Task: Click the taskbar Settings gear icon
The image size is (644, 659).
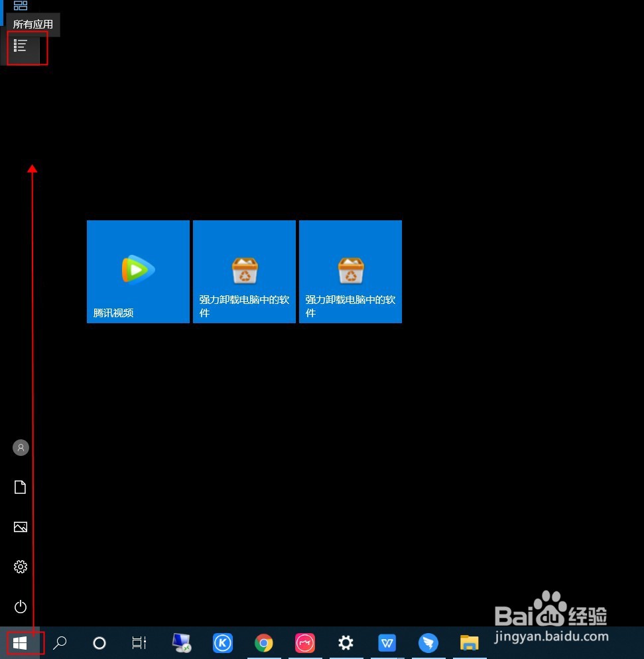Action: (x=346, y=642)
